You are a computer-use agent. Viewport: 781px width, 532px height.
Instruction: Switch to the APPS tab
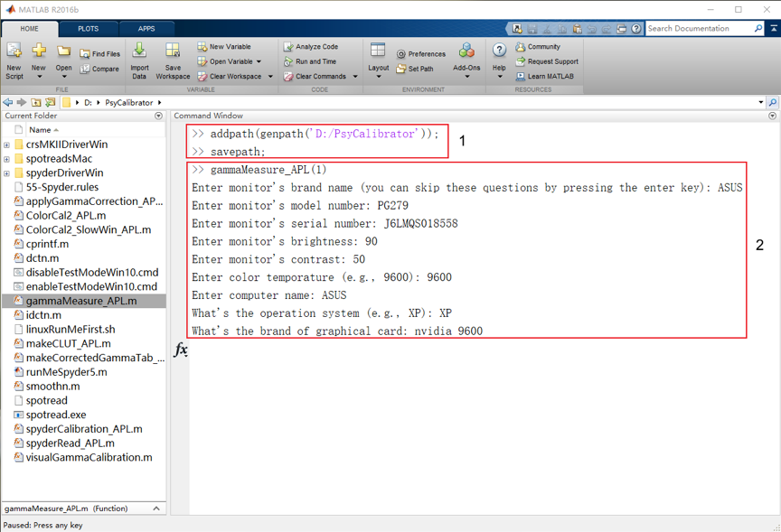tap(146, 28)
